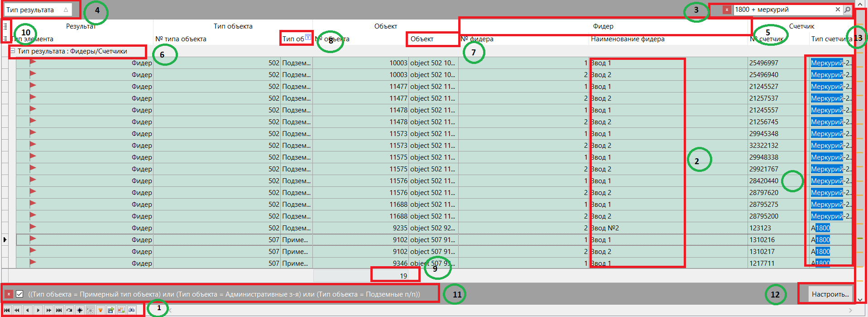
Task: Click the save-with-plus icon in navigator
Action: [111, 310]
